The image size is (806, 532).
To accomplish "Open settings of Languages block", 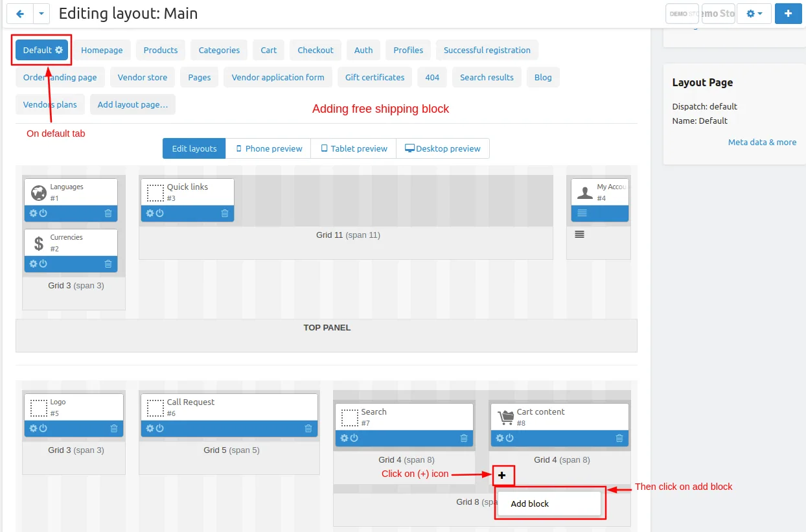I will coord(33,213).
